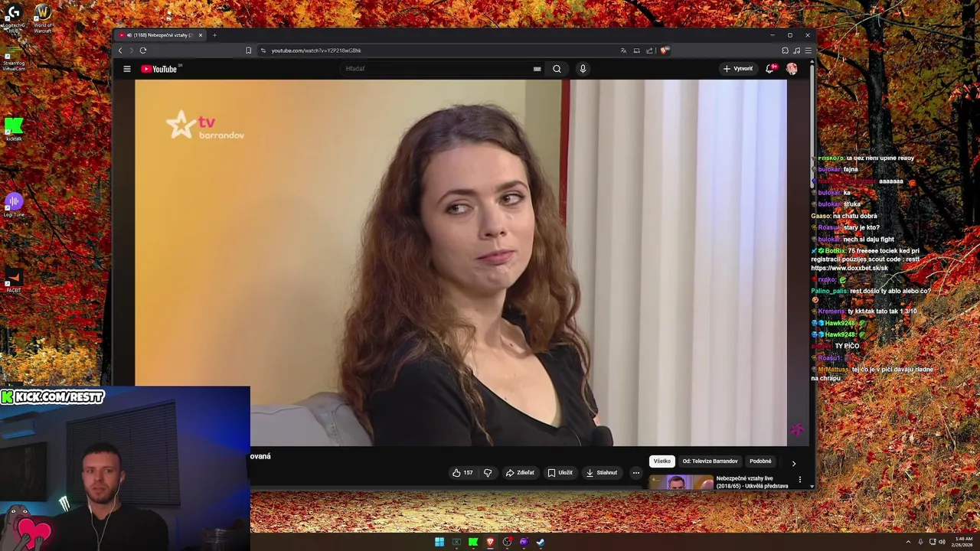Open the Windows Start menu
Viewport: 980px width, 551px height.
pyautogui.click(x=439, y=542)
